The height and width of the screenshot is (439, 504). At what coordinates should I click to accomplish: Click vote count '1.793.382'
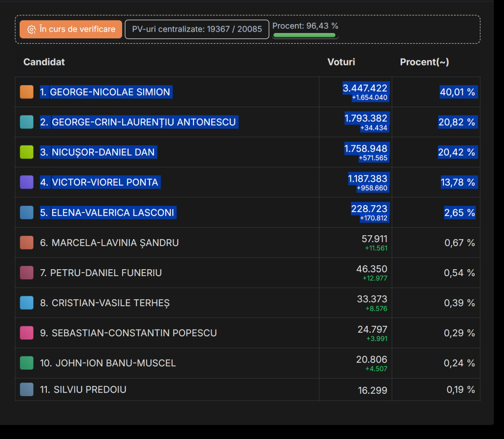click(x=366, y=118)
